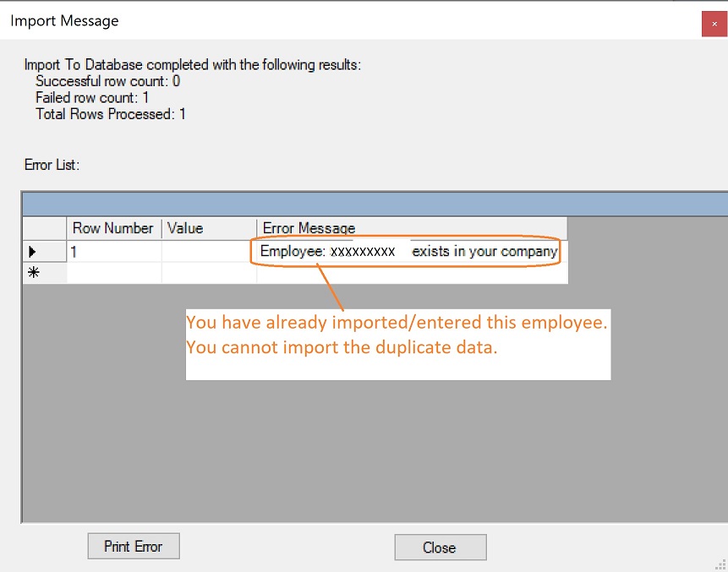Click the Print Error button
This screenshot has width=728, height=572.
click(x=134, y=546)
